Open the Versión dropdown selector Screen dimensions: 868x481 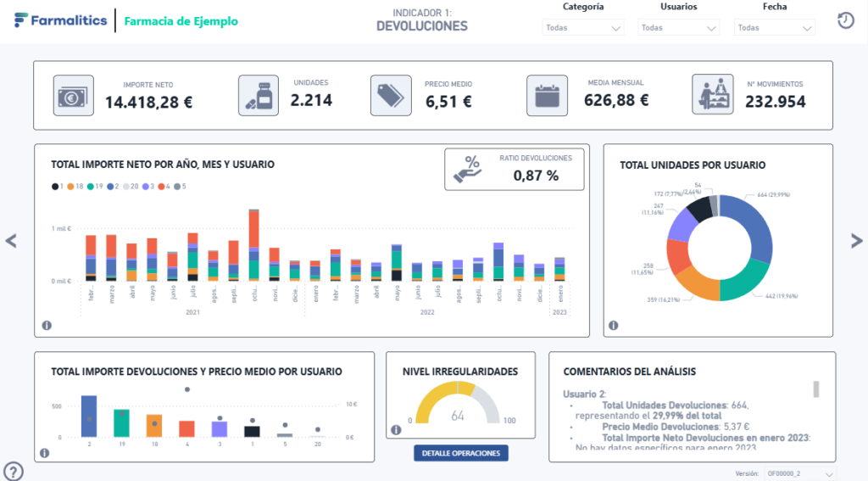pos(799,473)
